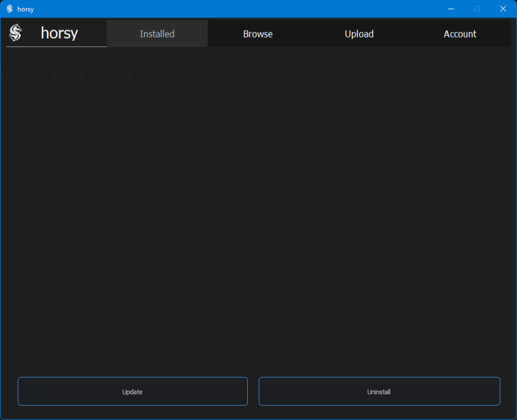Click the white horse logo in header
517x420 pixels.
16,33
